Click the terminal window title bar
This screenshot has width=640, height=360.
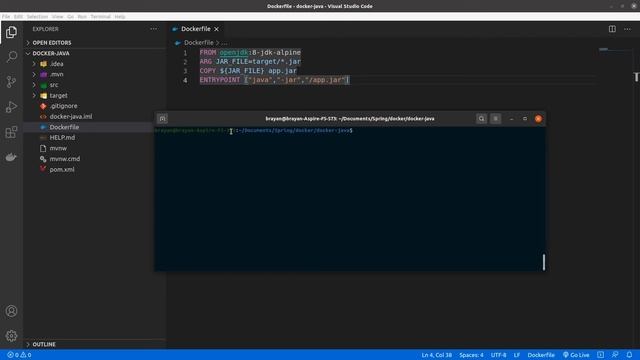coord(350,119)
